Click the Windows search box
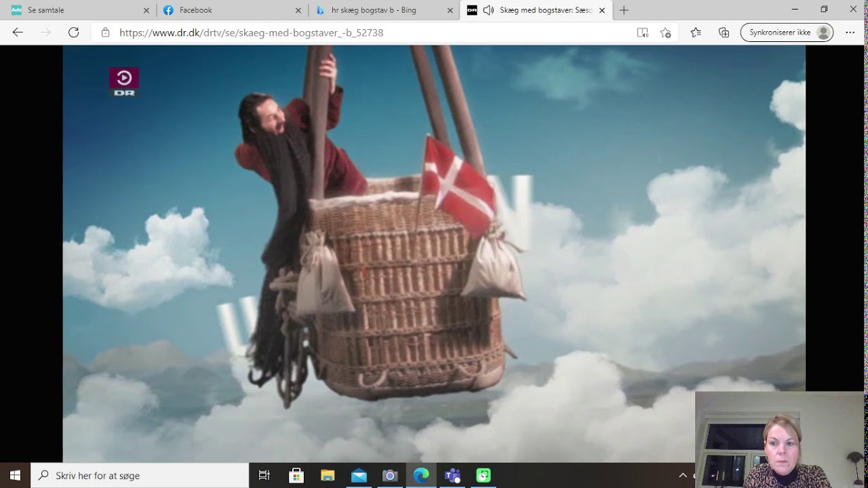The width and height of the screenshot is (868, 488). [x=140, y=475]
